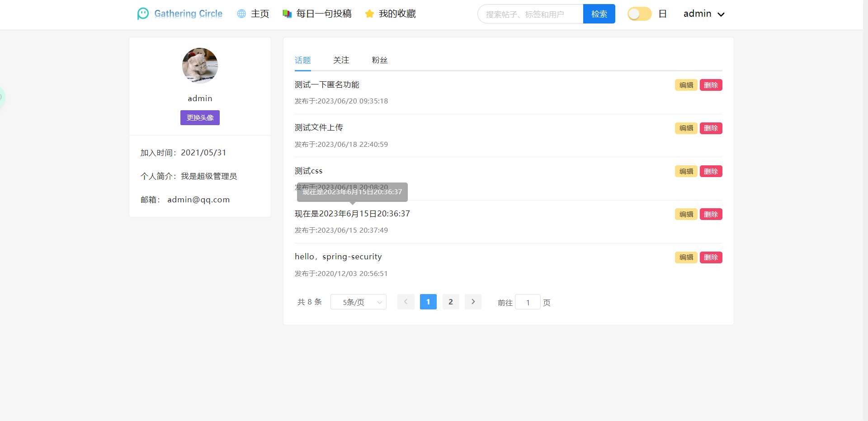The width and height of the screenshot is (868, 421).
Task: Expand the page-size selector arrow
Action: tap(380, 302)
